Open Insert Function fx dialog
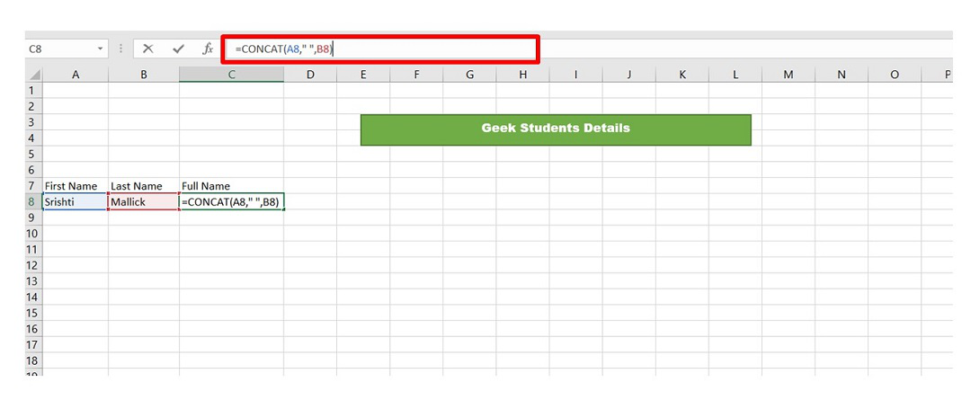The width and height of the screenshot is (980, 400). (x=208, y=49)
